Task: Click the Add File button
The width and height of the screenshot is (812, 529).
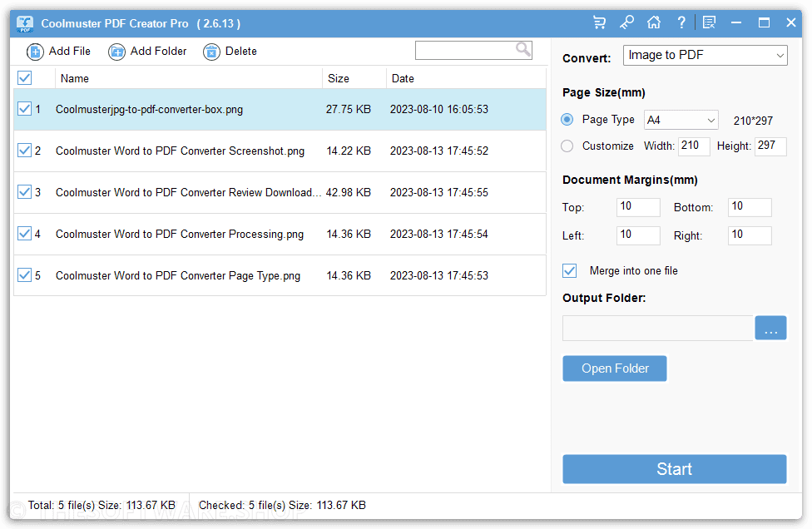Action: pos(58,52)
